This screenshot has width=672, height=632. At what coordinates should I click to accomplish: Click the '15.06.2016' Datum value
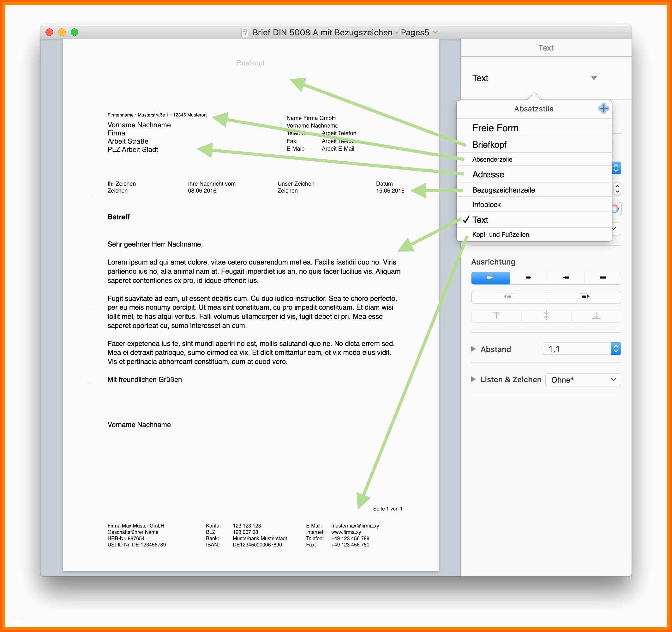click(390, 191)
